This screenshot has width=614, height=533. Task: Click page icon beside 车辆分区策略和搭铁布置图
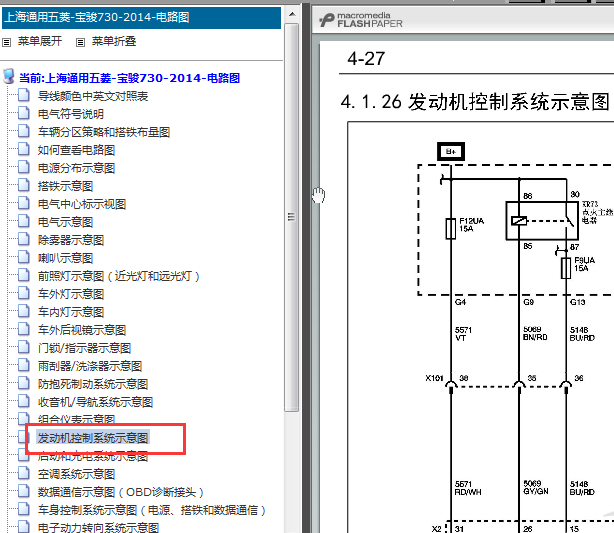[23, 131]
